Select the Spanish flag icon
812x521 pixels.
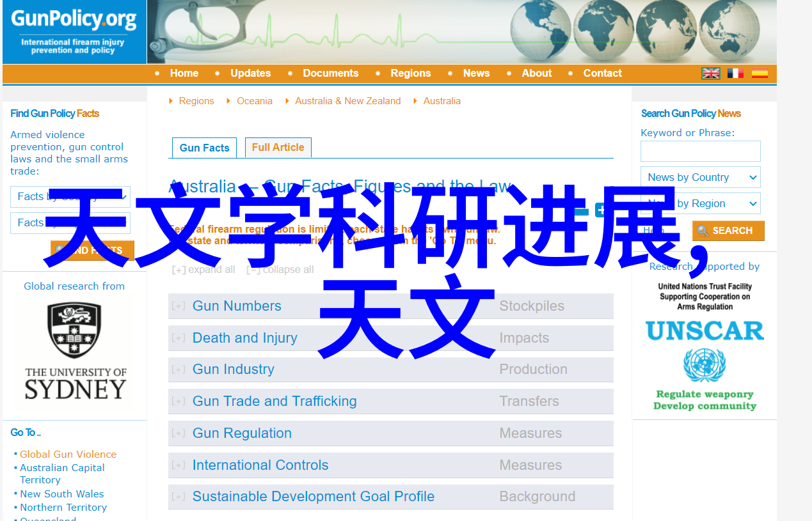(760, 74)
